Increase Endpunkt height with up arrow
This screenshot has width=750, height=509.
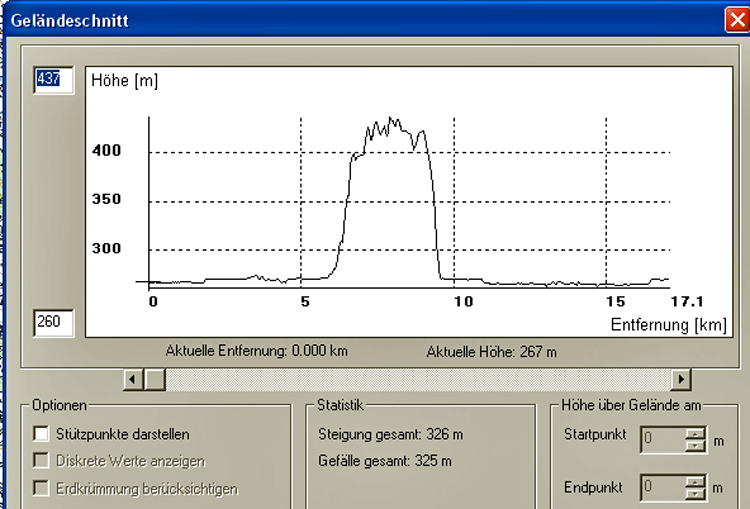coord(696,482)
